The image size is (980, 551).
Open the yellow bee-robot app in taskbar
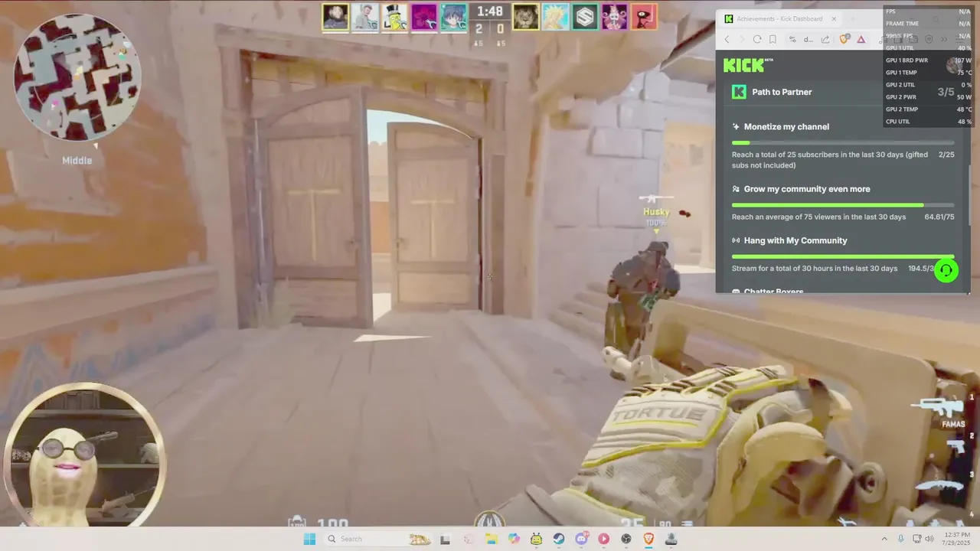coord(537,539)
